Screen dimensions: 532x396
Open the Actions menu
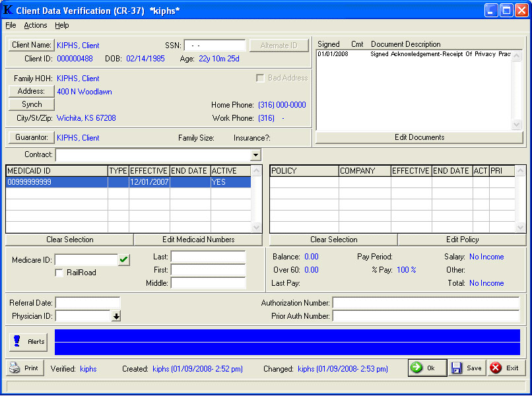point(36,25)
